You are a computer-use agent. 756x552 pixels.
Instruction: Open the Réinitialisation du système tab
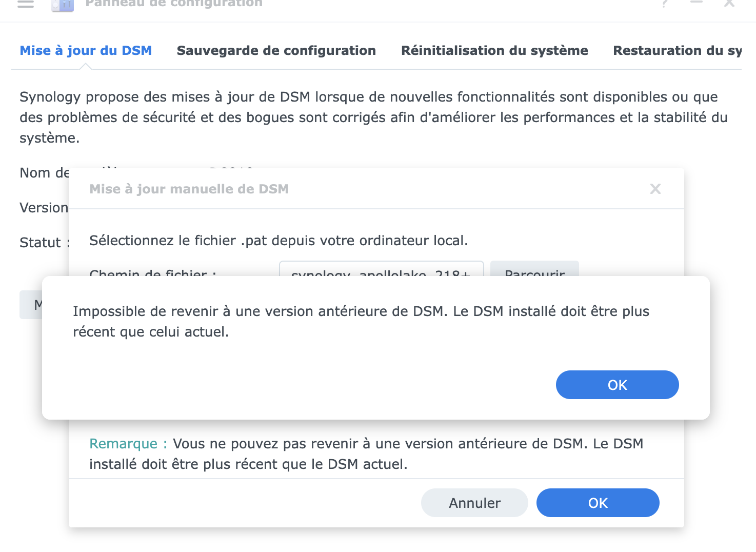(494, 50)
